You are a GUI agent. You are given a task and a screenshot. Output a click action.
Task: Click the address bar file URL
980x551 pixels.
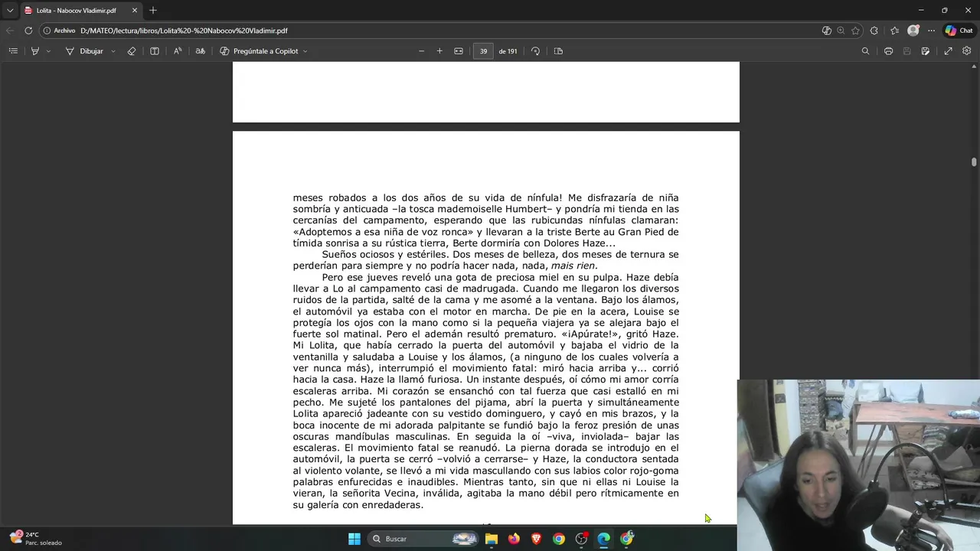(184, 31)
